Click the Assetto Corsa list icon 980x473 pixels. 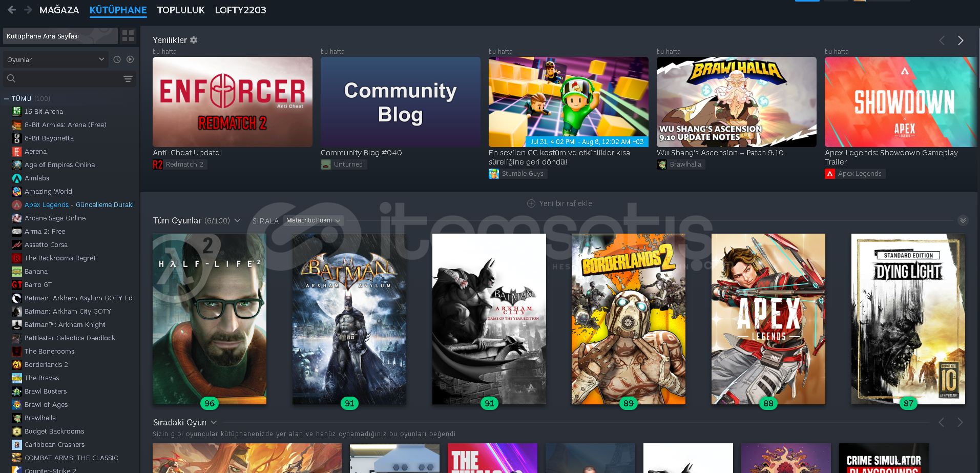tap(16, 244)
